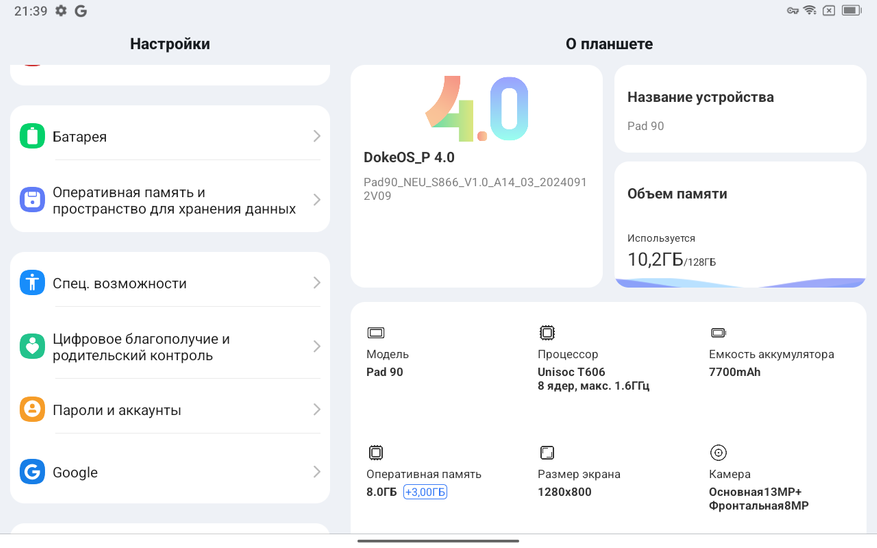Tap the orange Passwords and accounts icon
The height and width of the screenshot is (548, 877).
(32, 410)
